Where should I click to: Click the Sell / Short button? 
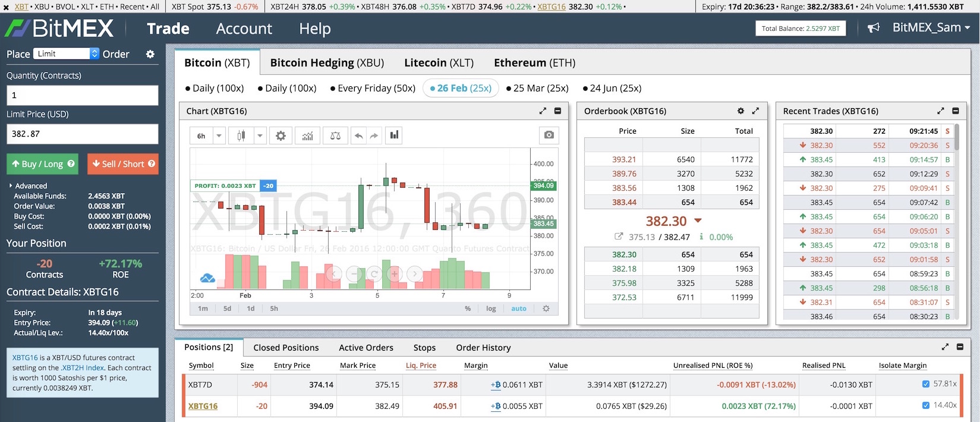[x=123, y=164]
